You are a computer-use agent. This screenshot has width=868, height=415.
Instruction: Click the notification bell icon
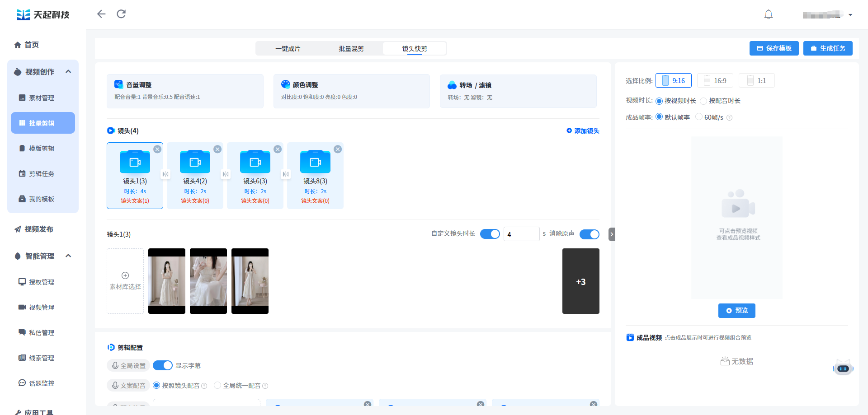click(768, 14)
